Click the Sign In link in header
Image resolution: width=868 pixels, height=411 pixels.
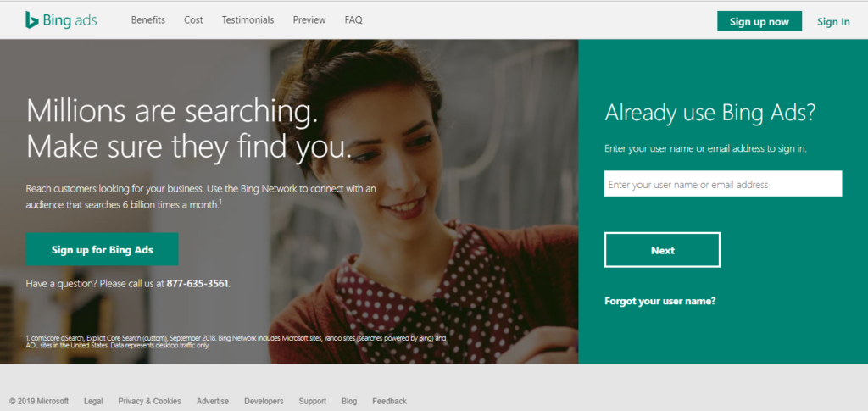(833, 22)
